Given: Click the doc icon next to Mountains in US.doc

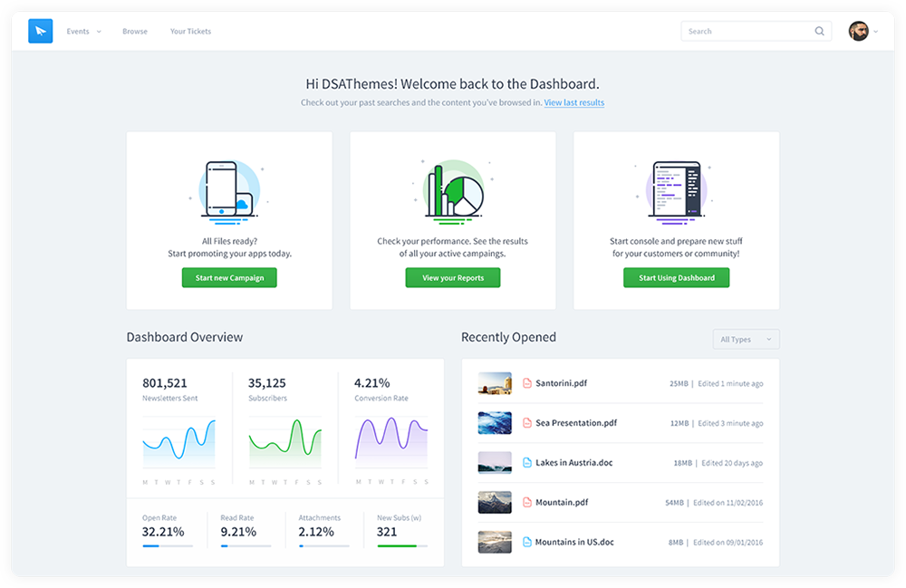Looking at the screenshot, I should tap(527, 542).
